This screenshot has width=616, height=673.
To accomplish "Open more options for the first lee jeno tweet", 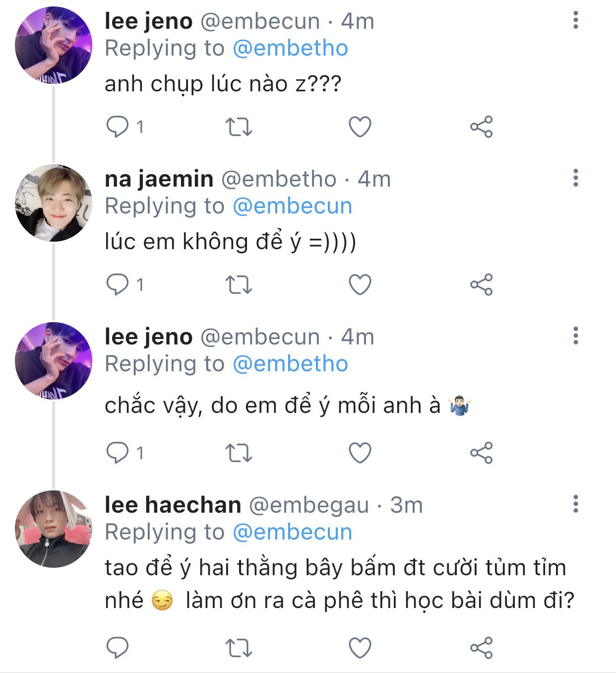I will point(575,20).
